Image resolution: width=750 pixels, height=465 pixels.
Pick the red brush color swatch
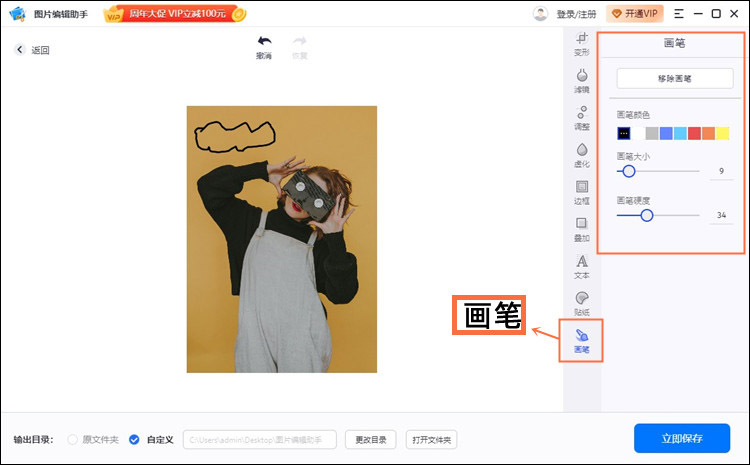[694, 133]
